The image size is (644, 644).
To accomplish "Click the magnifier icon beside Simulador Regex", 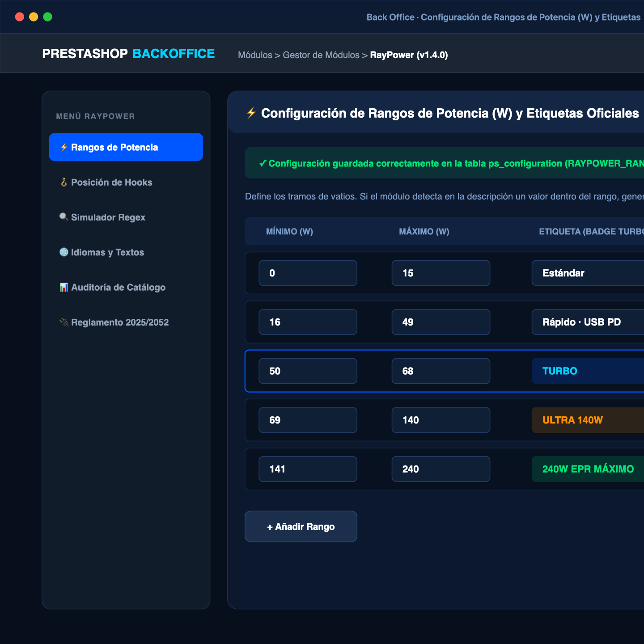I will 64,217.
